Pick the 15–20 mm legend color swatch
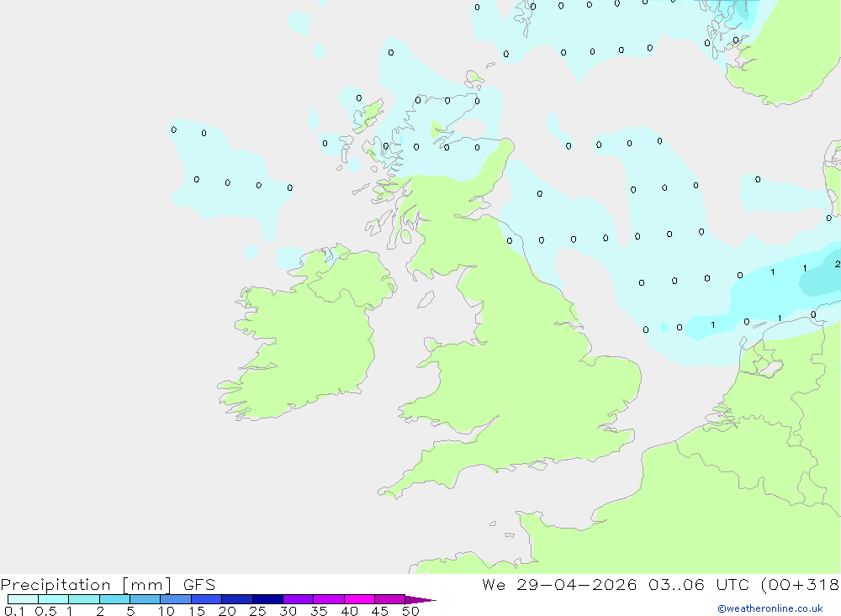The height and width of the screenshot is (616, 841). coord(207,599)
